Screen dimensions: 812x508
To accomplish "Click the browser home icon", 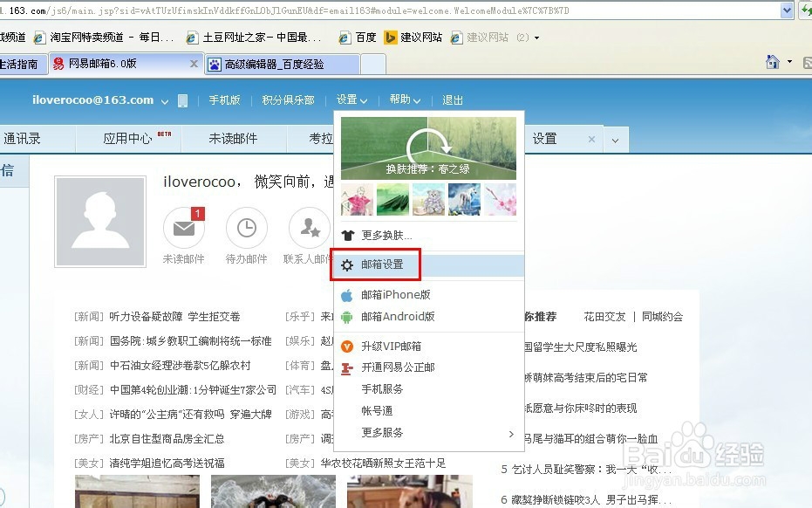I will pyautogui.click(x=772, y=62).
